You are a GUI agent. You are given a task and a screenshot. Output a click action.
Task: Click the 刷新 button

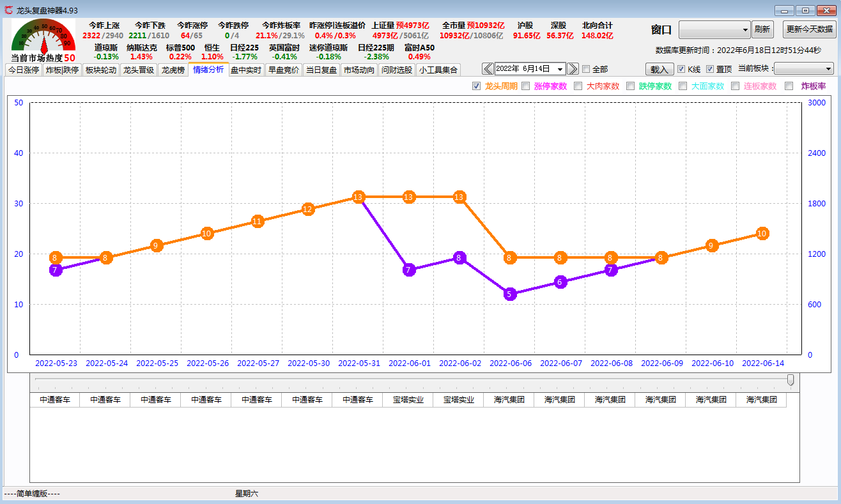point(762,29)
